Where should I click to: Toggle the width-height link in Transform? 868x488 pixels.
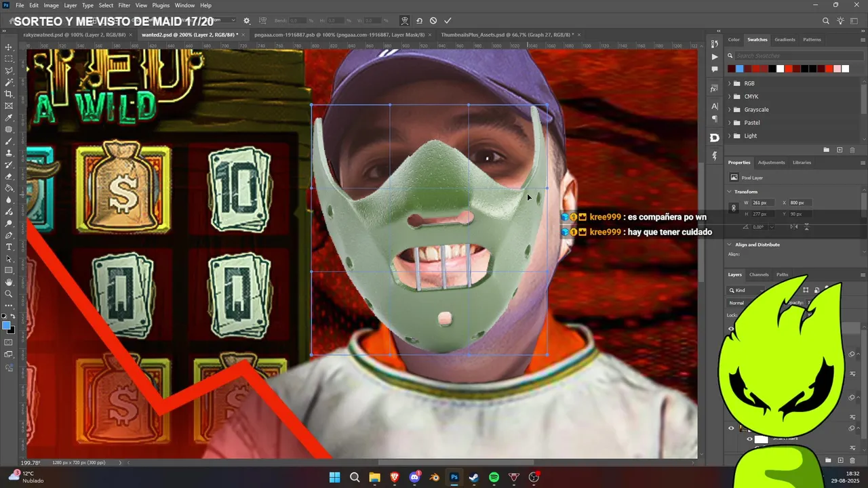click(x=733, y=208)
